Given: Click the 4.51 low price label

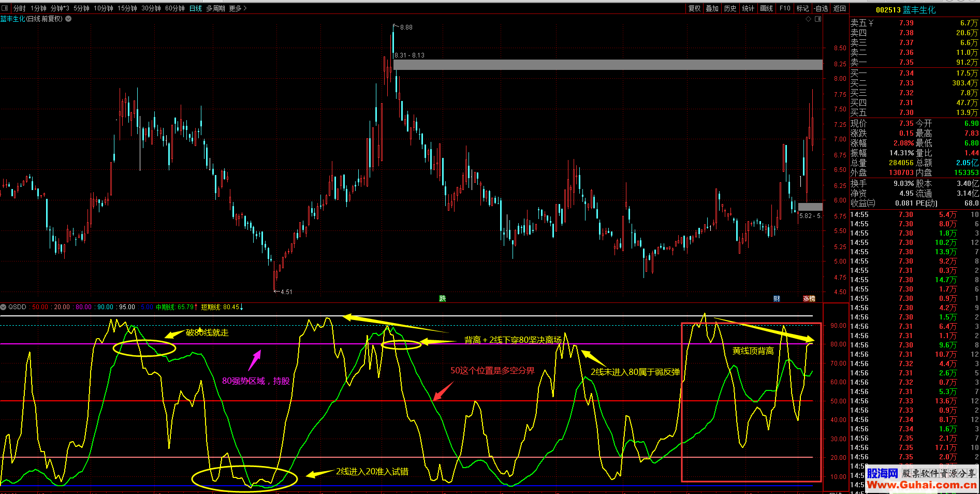Looking at the screenshot, I should coord(286,292).
